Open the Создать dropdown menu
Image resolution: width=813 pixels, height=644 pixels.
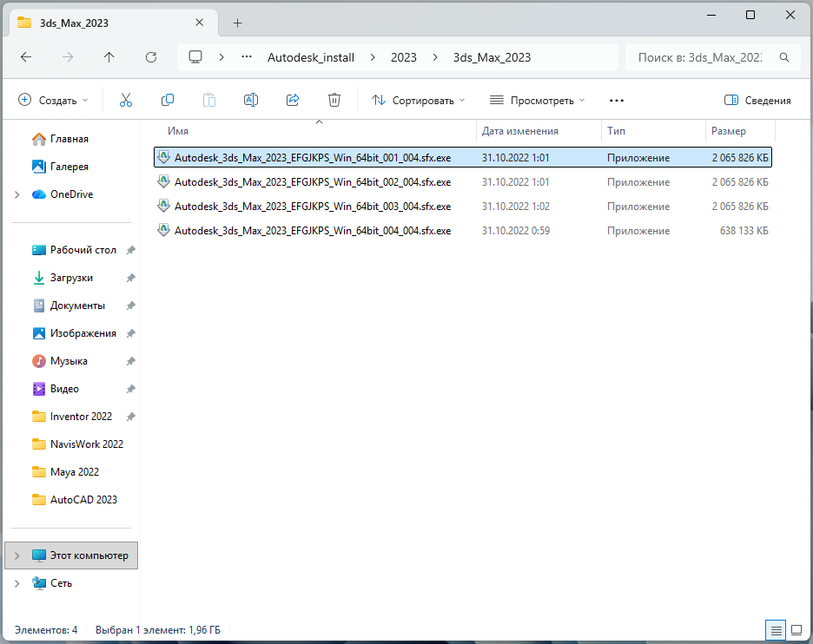tap(53, 100)
